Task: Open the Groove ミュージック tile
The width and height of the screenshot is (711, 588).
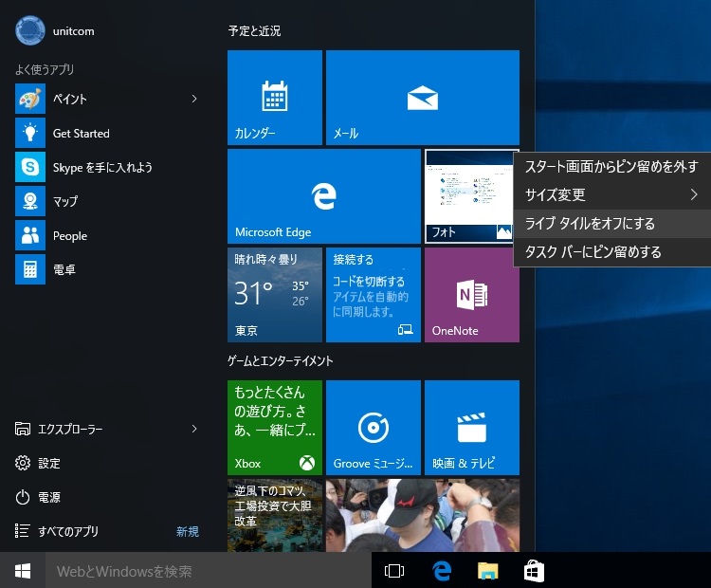Action: click(374, 428)
